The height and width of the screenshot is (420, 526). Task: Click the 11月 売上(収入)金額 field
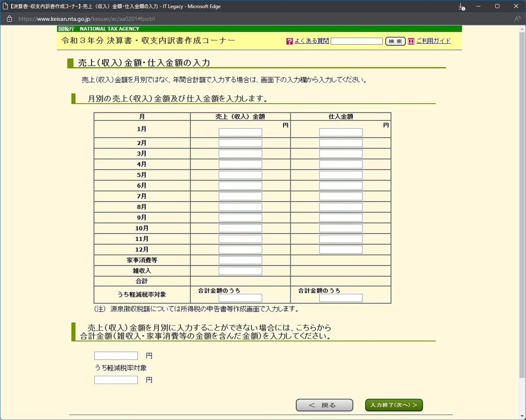click(240, 239)
